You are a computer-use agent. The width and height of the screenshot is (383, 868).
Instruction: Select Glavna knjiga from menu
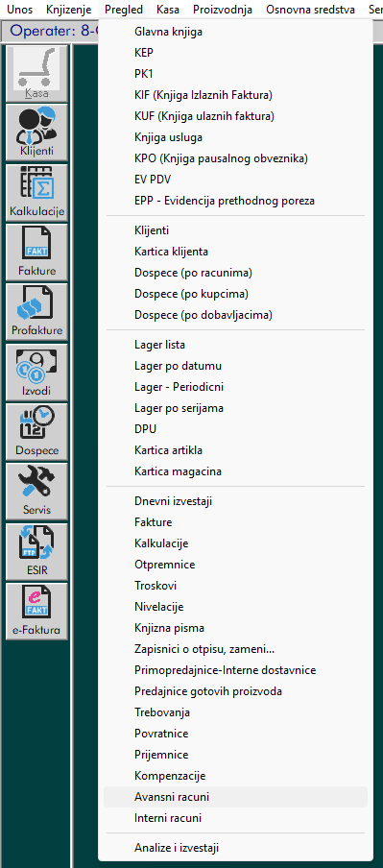(x=235, y=32)
